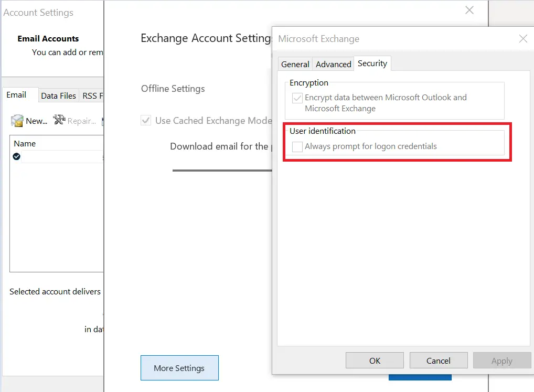Image resolution: width=534 pixels, height=392 pixels.
Task: Toggle Encrypt data between Outlook and Exchange checkbox
Action: (297, 98)
